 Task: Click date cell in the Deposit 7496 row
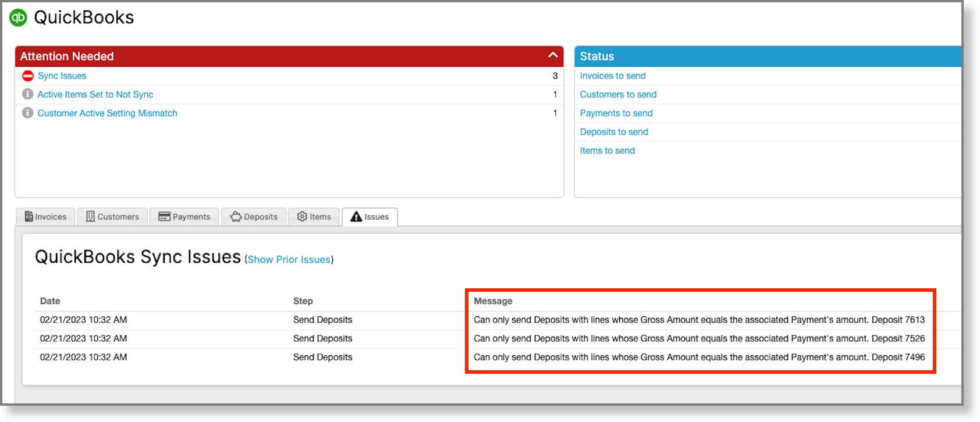tap(83, 357)
